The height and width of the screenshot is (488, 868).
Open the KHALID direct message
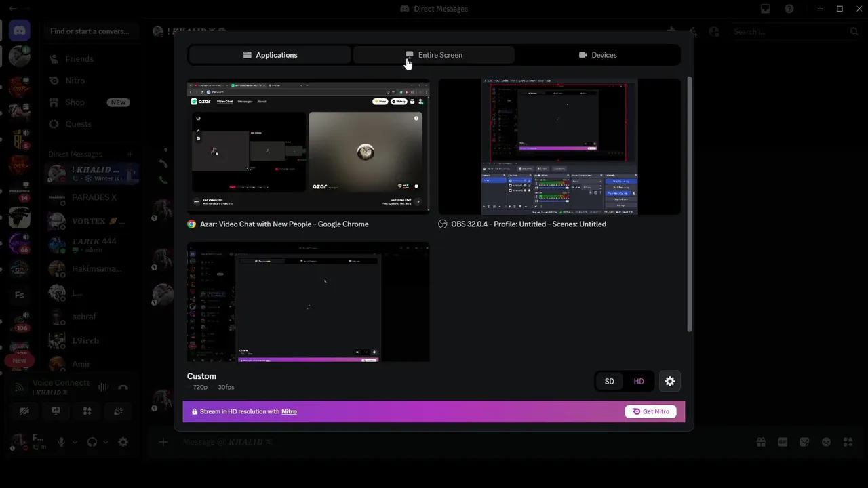pyautogui.click(x=92, y=174)
